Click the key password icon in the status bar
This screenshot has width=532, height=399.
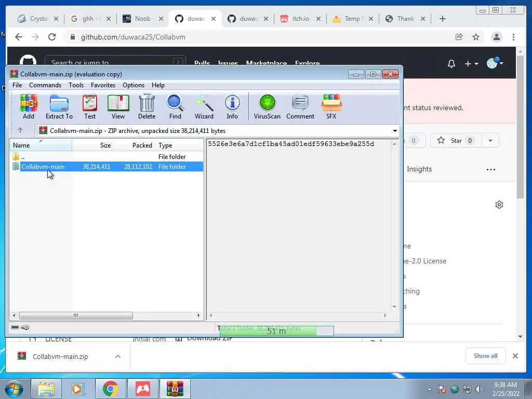tap(25, 327)
